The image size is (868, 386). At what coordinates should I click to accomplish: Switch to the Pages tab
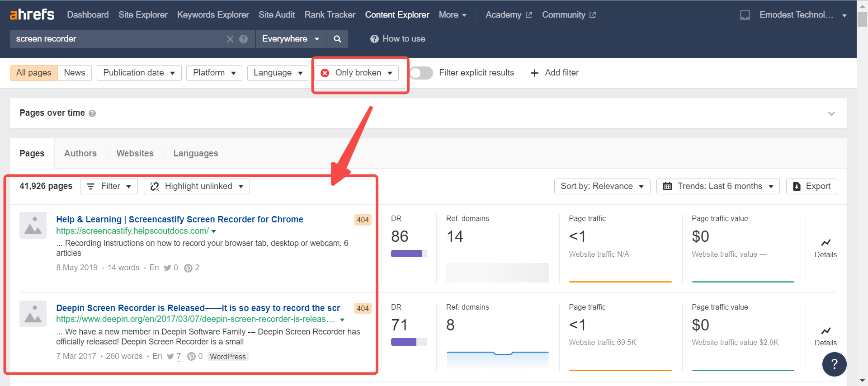pos(32,153)
